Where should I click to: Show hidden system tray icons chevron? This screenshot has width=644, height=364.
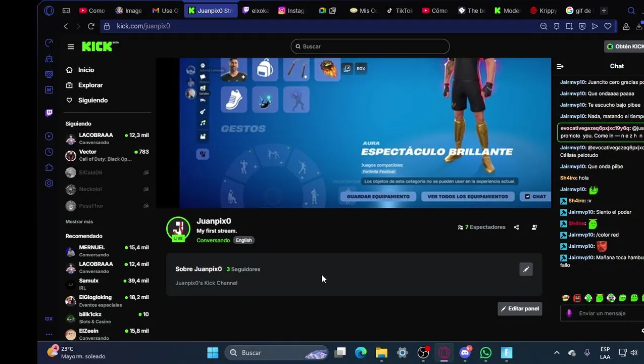tap(557, 353)
